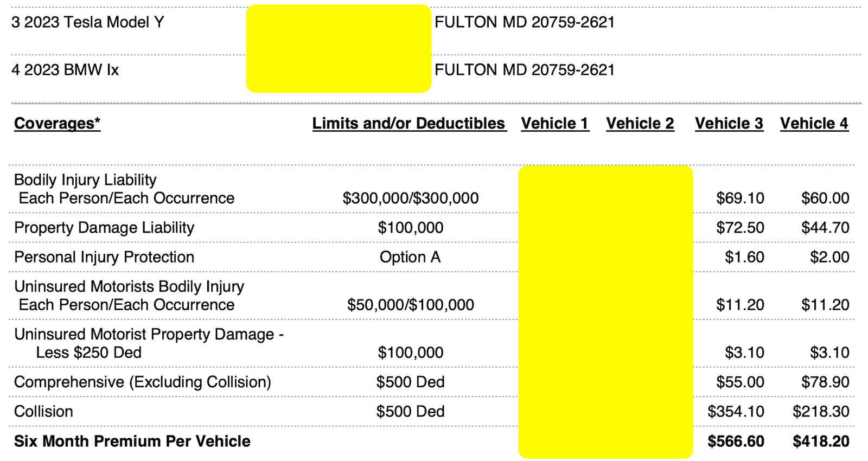868x461 pixels.
Task: Select the Personal Injury Protection label
Action: 104,257
